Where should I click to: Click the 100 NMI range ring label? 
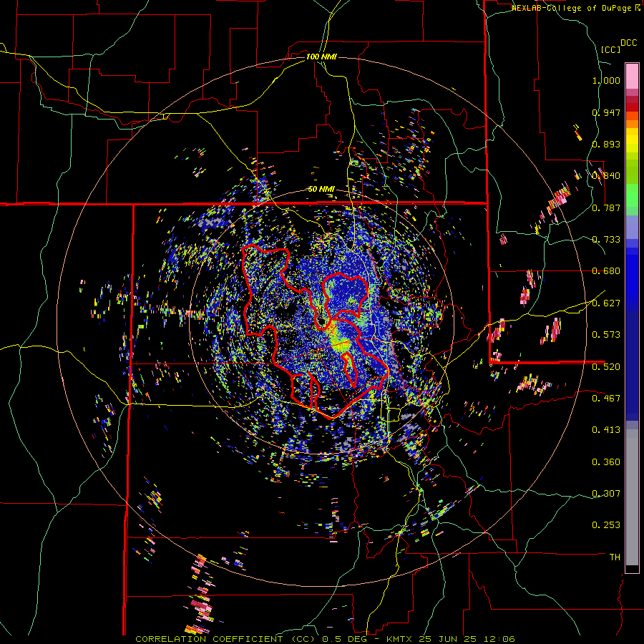click(x=321, y=57)
